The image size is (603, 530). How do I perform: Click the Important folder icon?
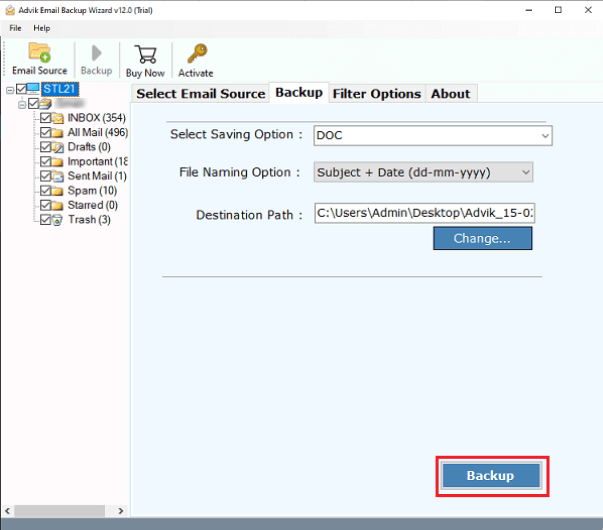(57, 162)
